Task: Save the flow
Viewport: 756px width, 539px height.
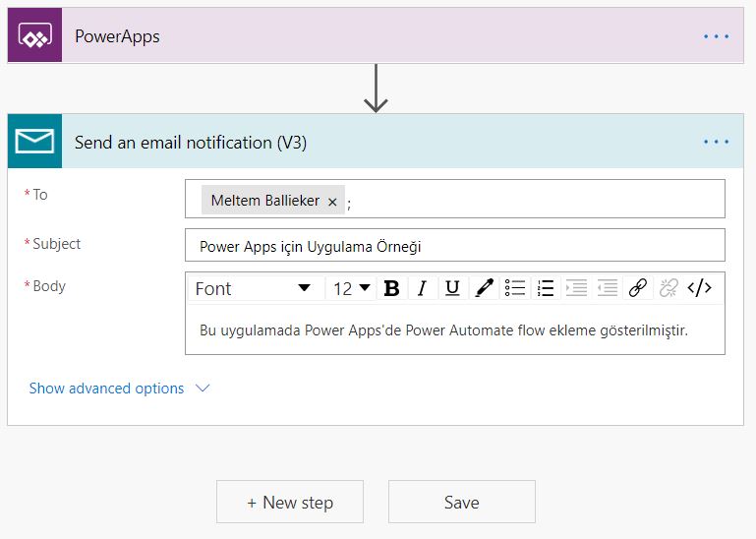Action: coord(461,502)
